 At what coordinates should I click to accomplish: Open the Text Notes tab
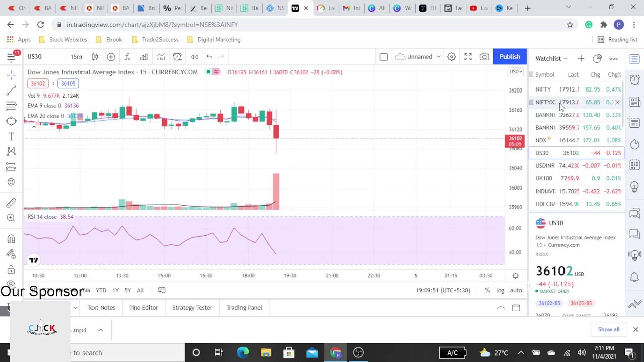coord(101,308)
